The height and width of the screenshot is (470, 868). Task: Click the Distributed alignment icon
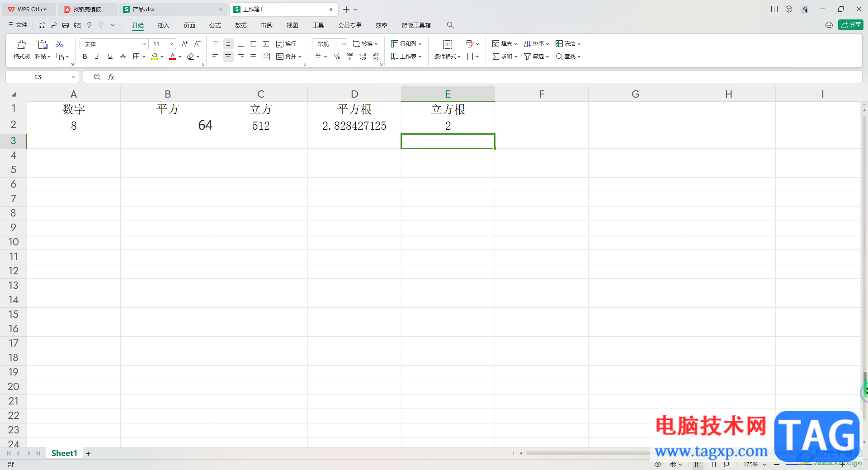(x=266, y=56)
